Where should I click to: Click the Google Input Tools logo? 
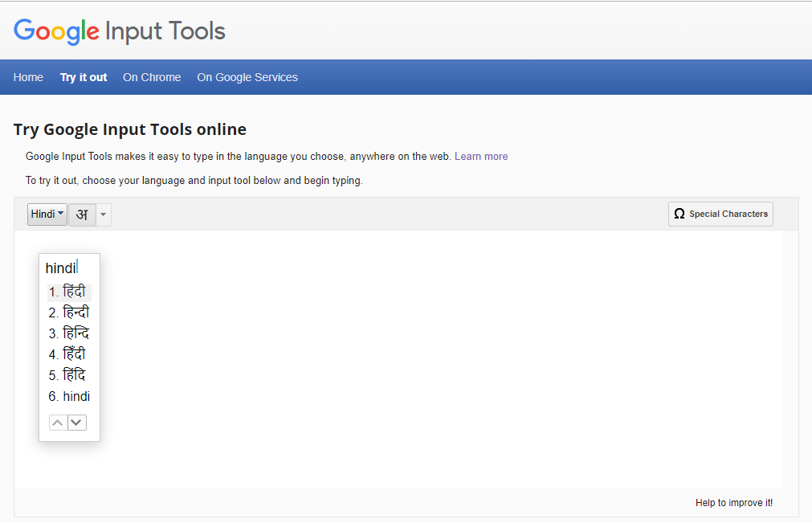[x=119, y=31]
